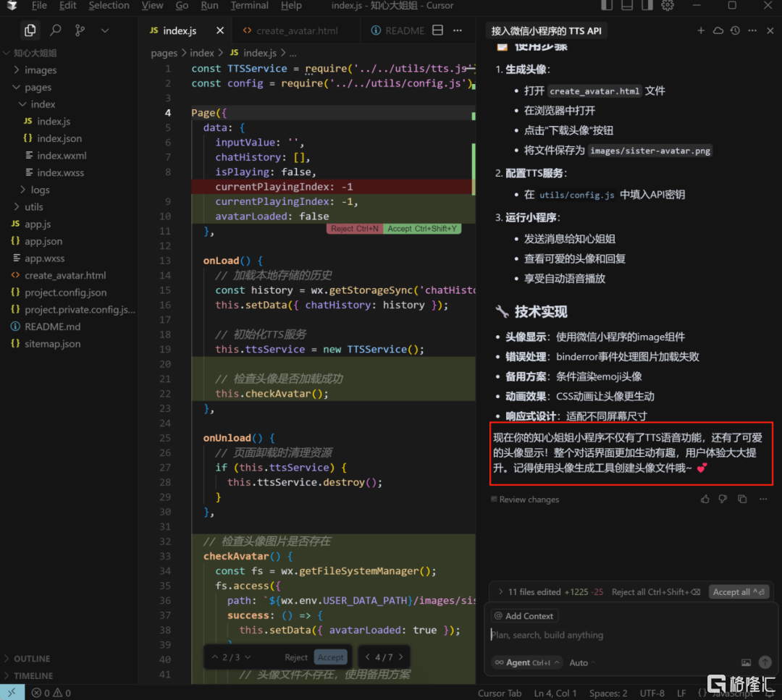
Task: Toggle bottom panel layout icon
Action: click(627, 6)
